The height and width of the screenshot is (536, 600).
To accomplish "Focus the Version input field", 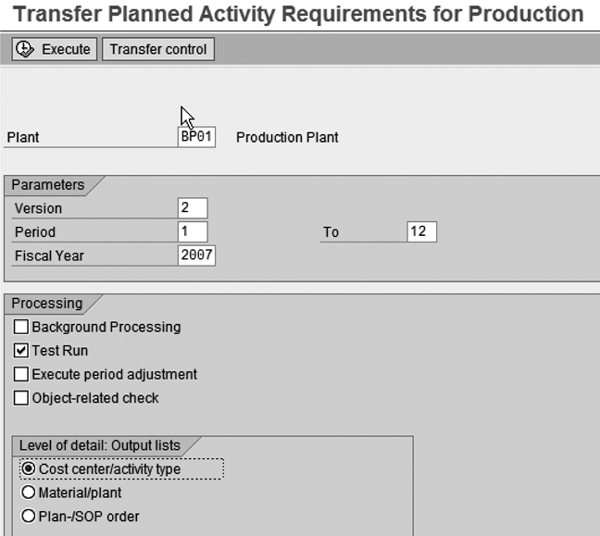I will [x=192, y=208].
